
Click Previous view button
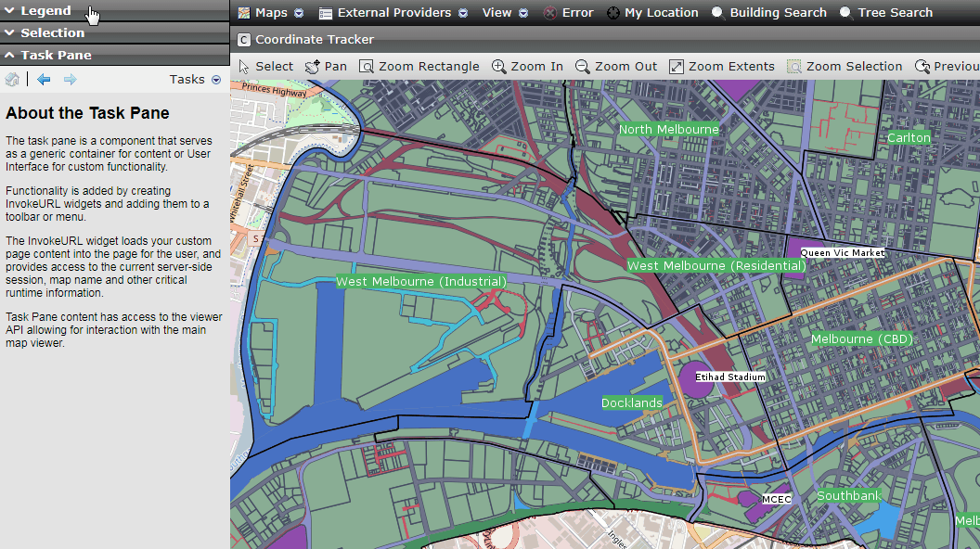946,66
